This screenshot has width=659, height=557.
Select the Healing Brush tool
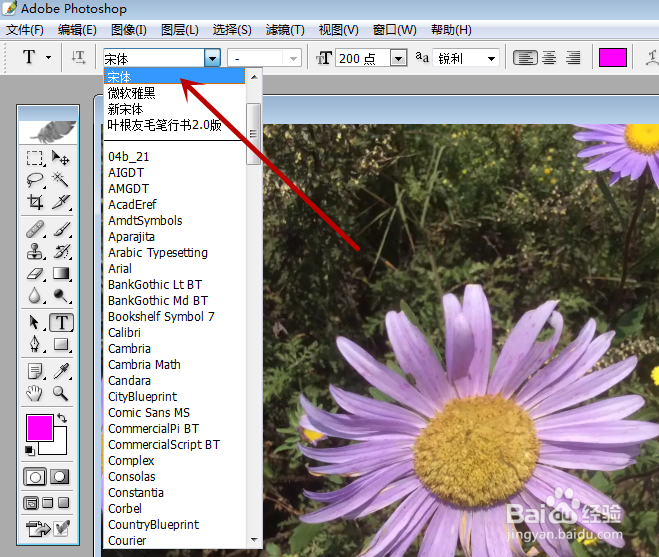pos(35,230)
